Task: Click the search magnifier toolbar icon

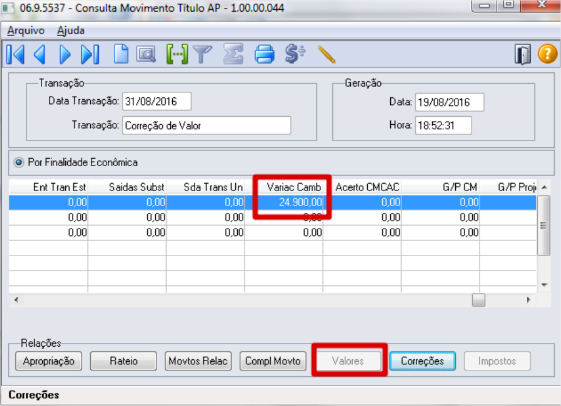Action: click(x=146, y=54)
